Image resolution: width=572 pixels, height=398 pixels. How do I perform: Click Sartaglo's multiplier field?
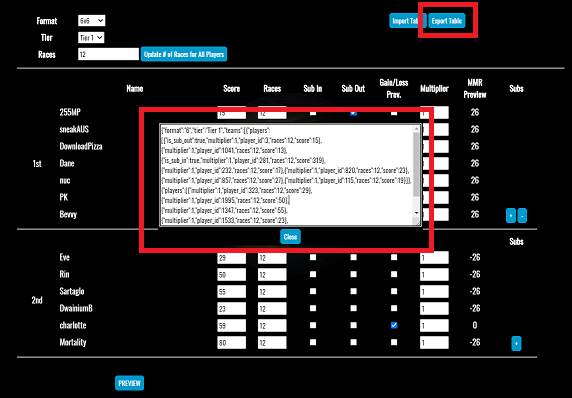tap(434, 291)
